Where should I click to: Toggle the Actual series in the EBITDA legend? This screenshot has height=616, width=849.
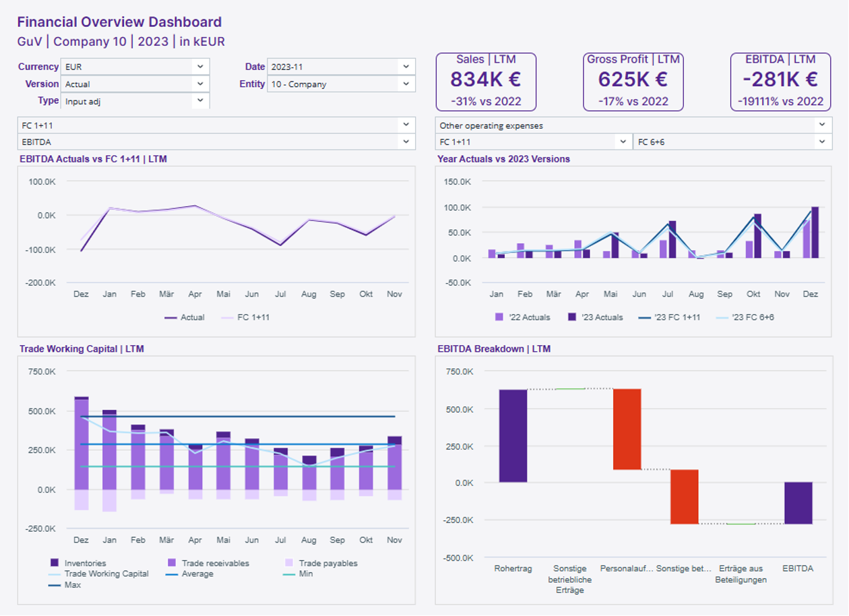click(x=185, y=317)
